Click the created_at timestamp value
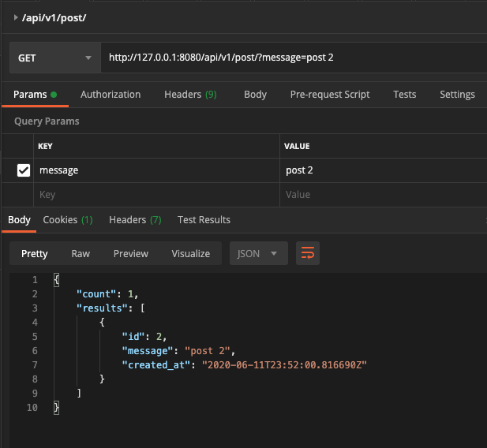The height and width of the screenshot is (448, 487). [x=284, y=365]
